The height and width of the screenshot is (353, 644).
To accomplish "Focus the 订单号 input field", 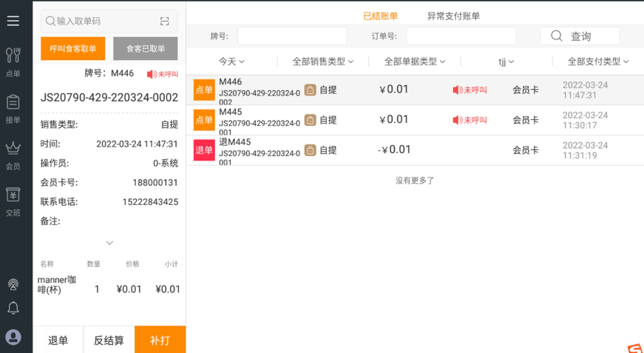I will point(461,36).
